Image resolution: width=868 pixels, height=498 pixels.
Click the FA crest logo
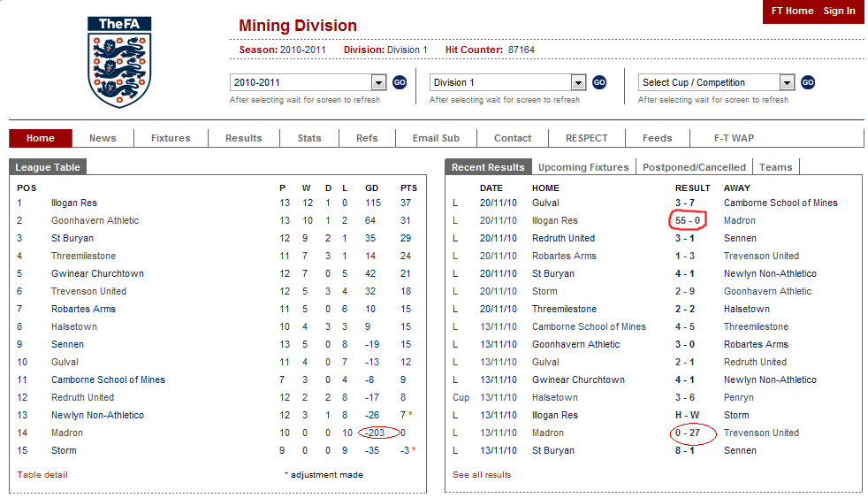pos(119,62)
